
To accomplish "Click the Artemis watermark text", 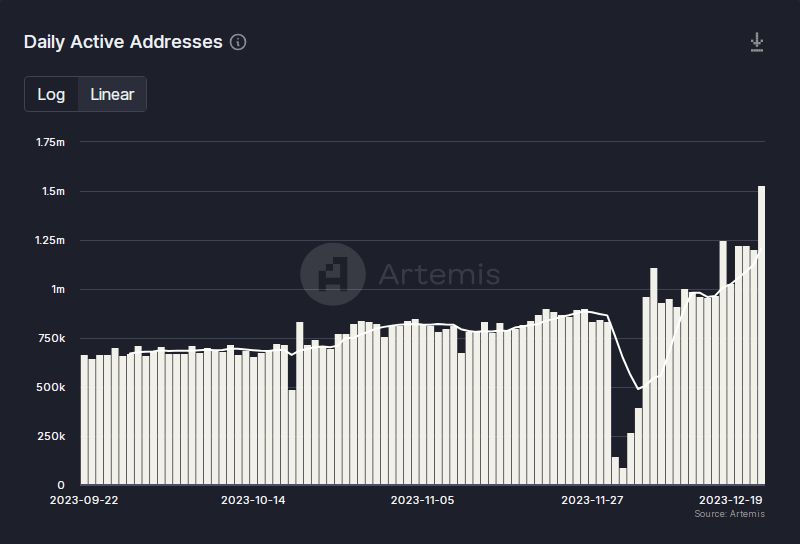I will (438, 274).
